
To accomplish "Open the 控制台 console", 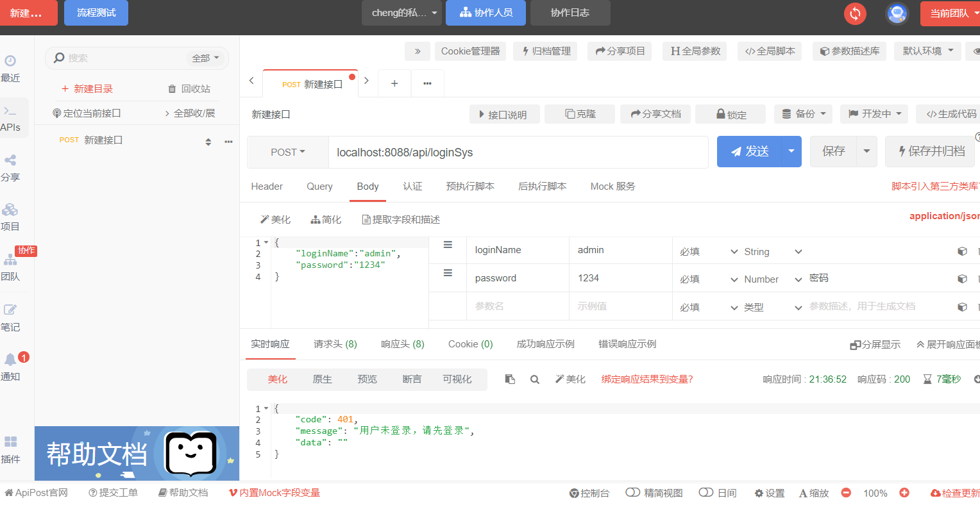I will (x=589, y=493).
